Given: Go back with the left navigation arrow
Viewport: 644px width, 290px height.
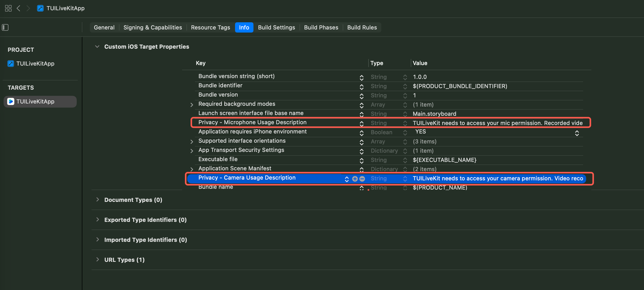Looking at the screenshot, I should point(18,8).
